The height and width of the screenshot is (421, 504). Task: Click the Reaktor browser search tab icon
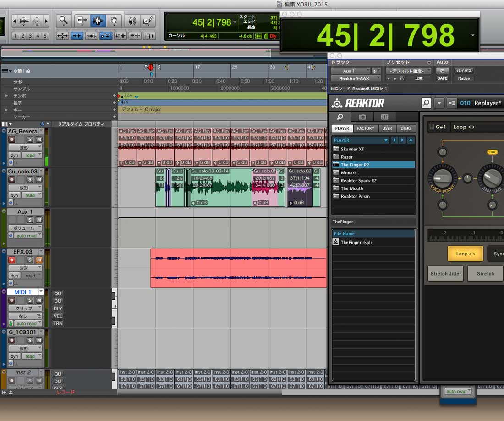pos(340,117)
